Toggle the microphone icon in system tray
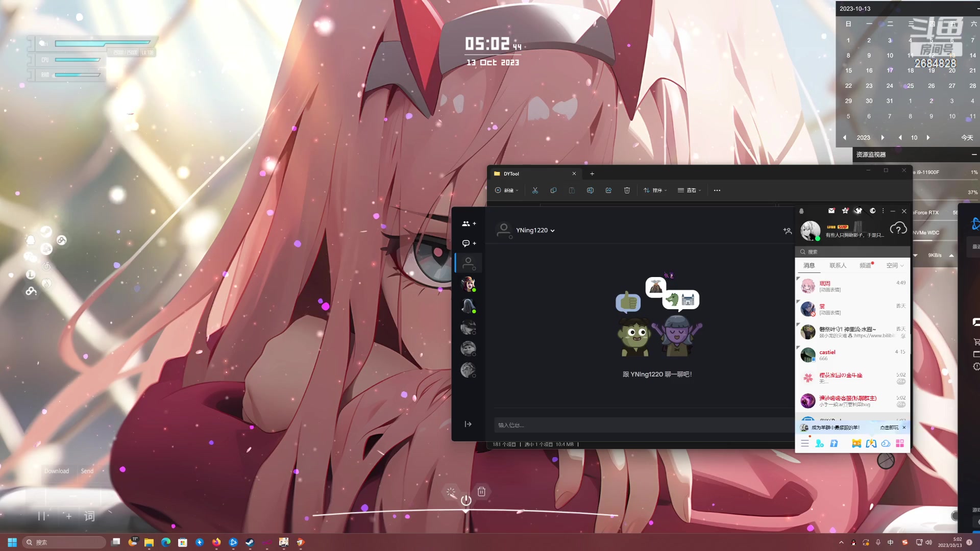Screen dimensions: 980x551 878,542
